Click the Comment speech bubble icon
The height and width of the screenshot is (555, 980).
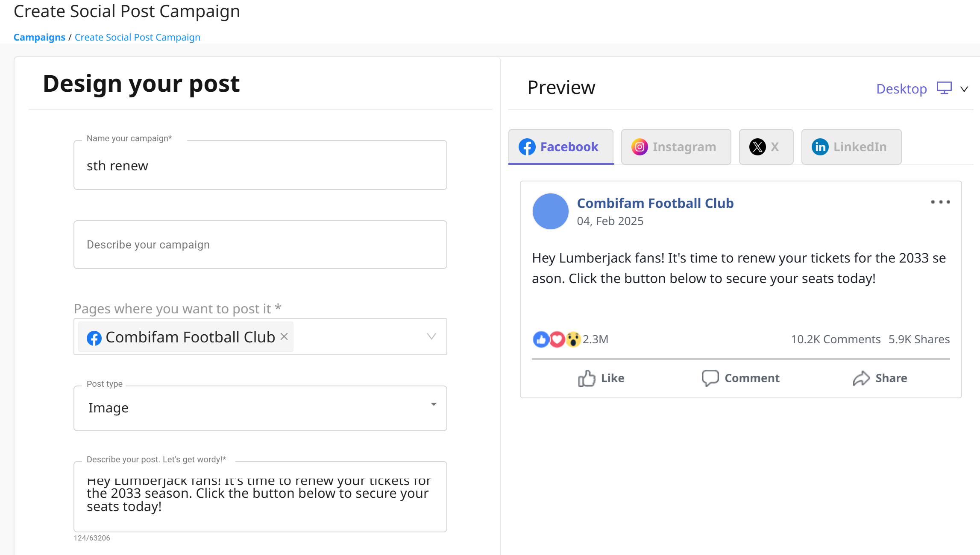(710, 378)
